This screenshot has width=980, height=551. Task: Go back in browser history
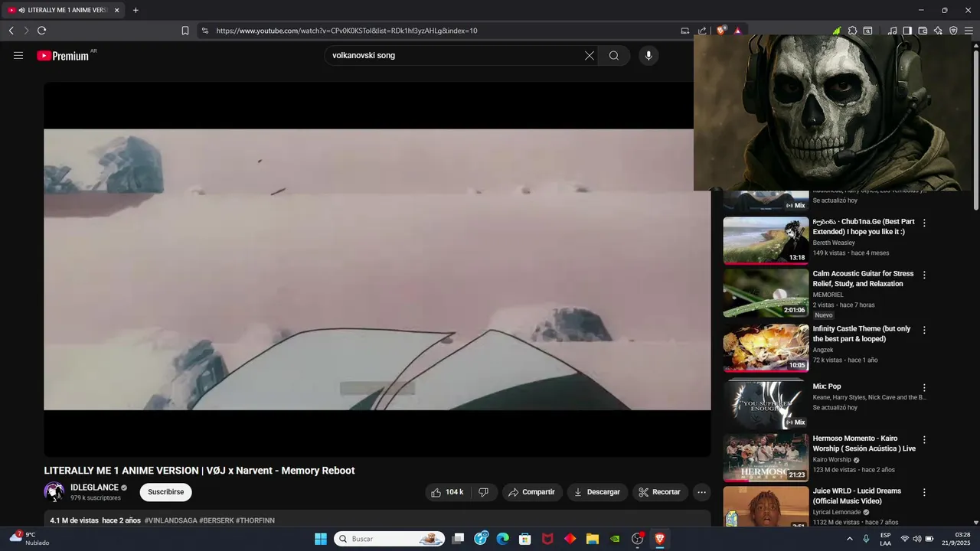(11, 31)
